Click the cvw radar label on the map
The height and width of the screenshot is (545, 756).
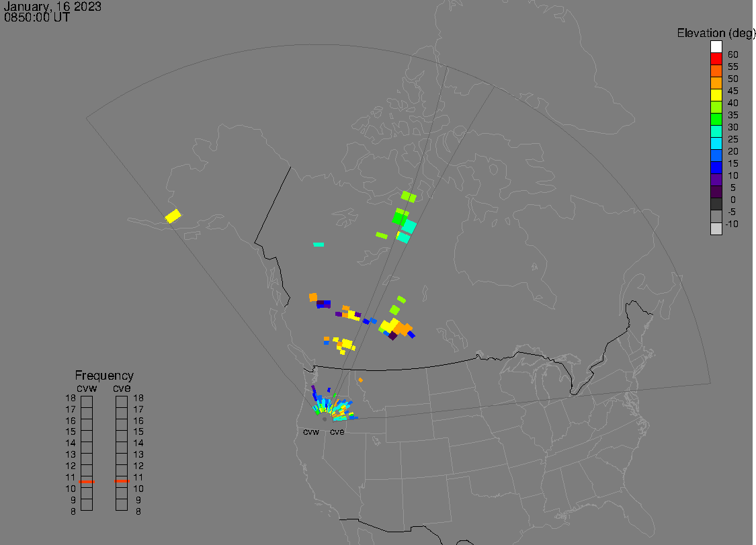(311, 432)
